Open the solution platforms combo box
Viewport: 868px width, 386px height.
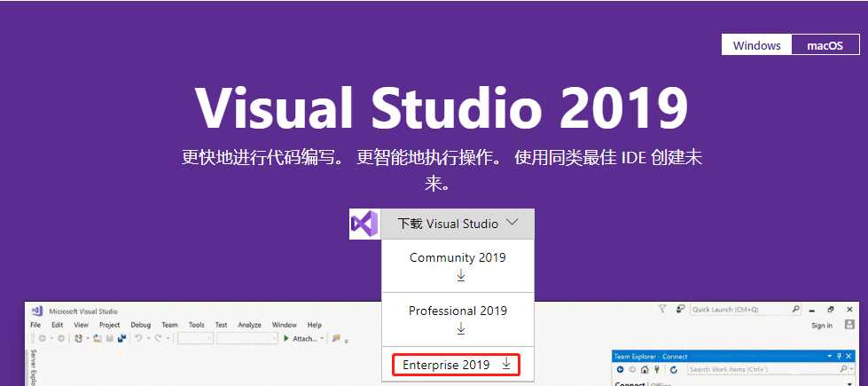(246, 338)
